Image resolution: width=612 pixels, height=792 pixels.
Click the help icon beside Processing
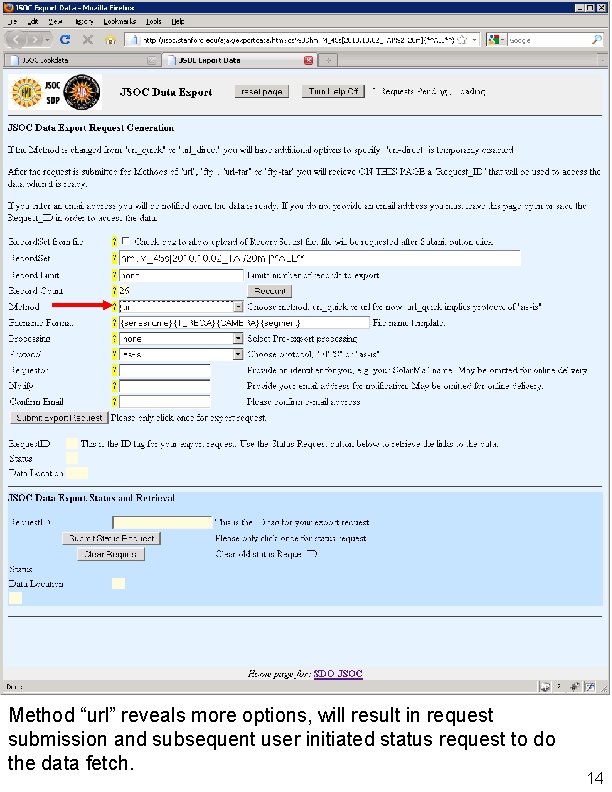[x=114, y=338]
